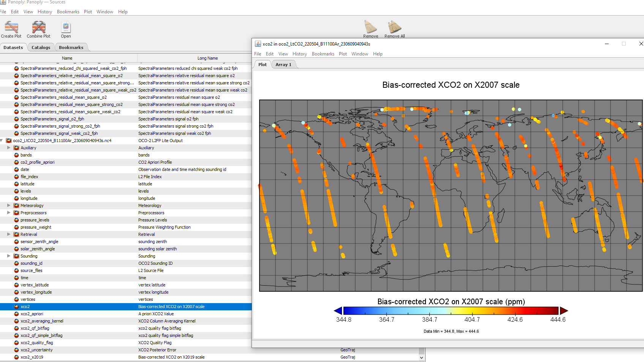Image resolution: width=644 pixels, height=362 pixels.
Task: Click the pressure_levels variable icon
Action: pos(16,220)
